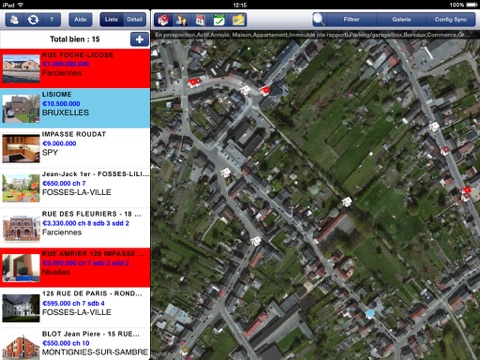This screenshot has width=480, height=360.
Task: Tap the light blue house marker on map
Action: pos(370,314)
